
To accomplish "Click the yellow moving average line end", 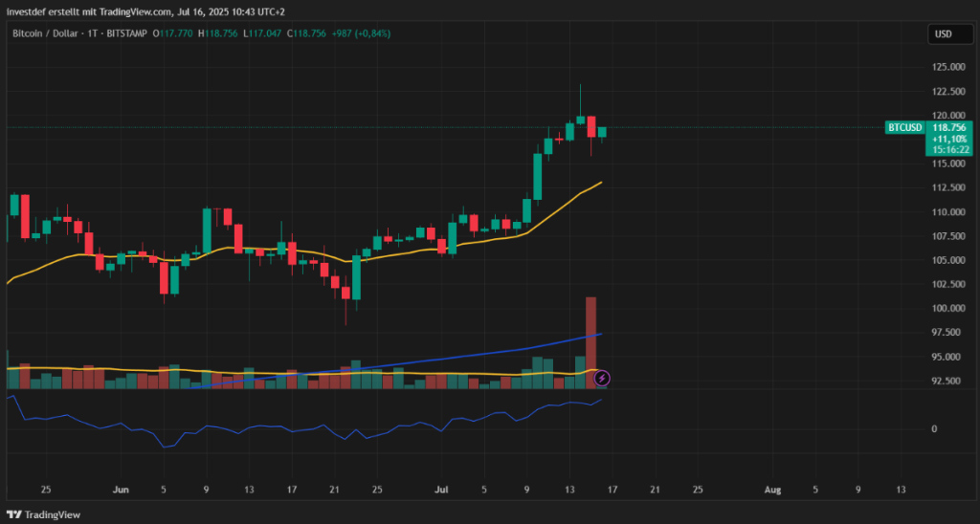I will point(600,183).
